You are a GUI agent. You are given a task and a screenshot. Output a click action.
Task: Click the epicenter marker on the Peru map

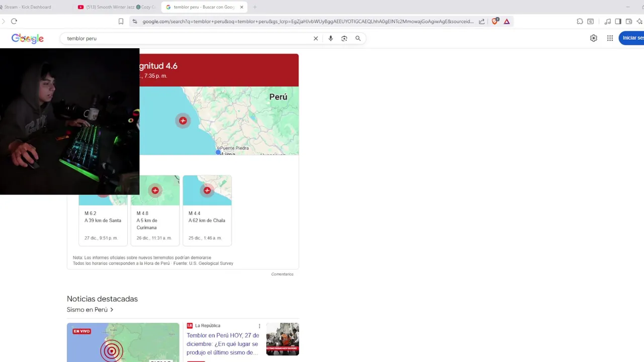(x=183, y=121)
